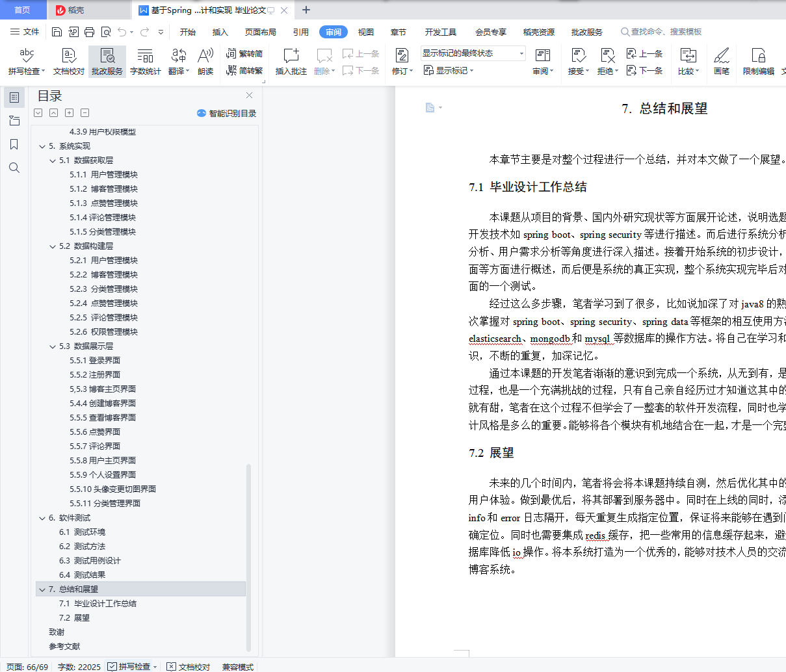This screenshot has width=786, height=672.
Task: Collapse the 6. 软件测试 node
Action: tap(42, 518)
